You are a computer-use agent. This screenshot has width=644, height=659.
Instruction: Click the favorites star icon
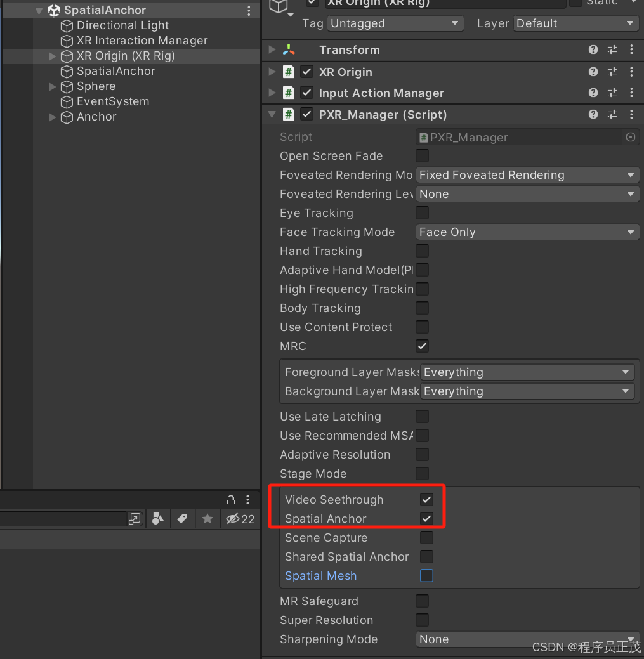pos(207,519)
